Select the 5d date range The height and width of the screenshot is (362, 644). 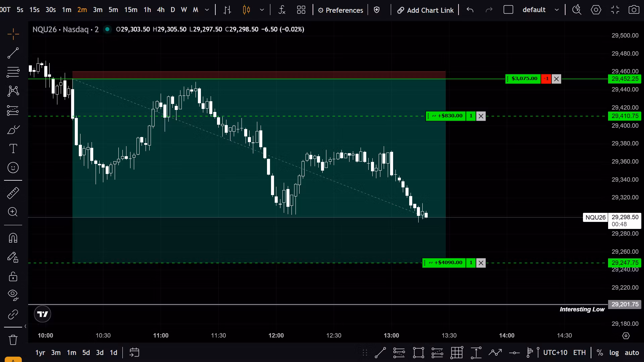(x=86, y=353)
